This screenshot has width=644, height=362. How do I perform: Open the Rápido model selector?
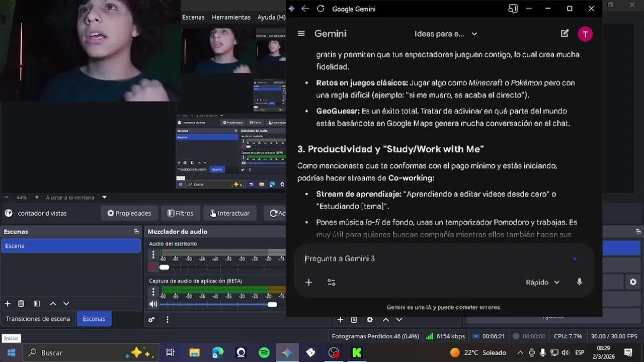(542, 282)
